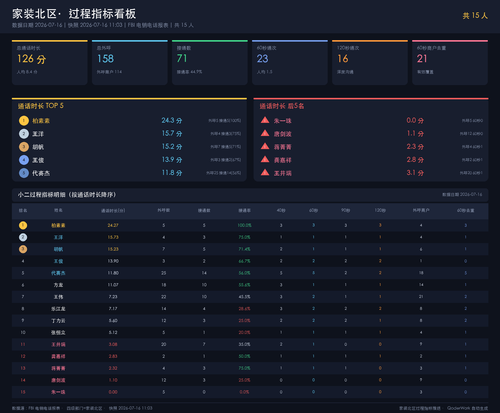Click the gold medal badge in the 24.27 table row
The image size is (500, 413).
pyautogui.click(x=23, y=225)
